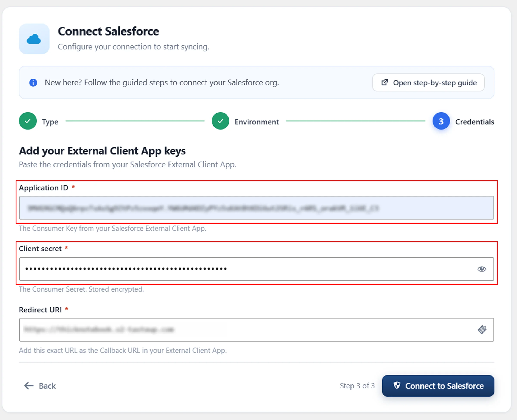Click the blue info icon in banner
The image size is (517, 420).
(33, 83)
